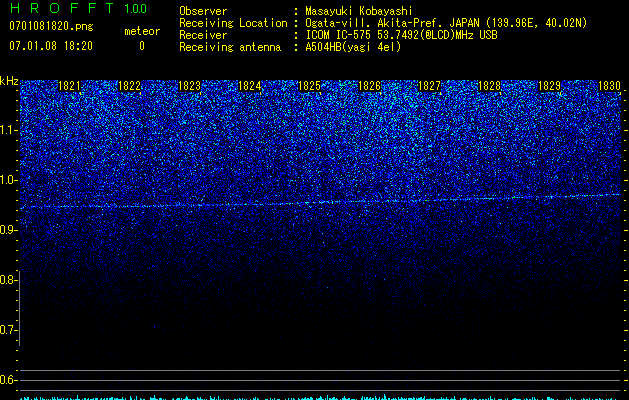Screen dimensions: 629x400
Task: Click the receiver value ICOM IC-575 53.7492 MHz USB
Action: [x=402, y=35]
